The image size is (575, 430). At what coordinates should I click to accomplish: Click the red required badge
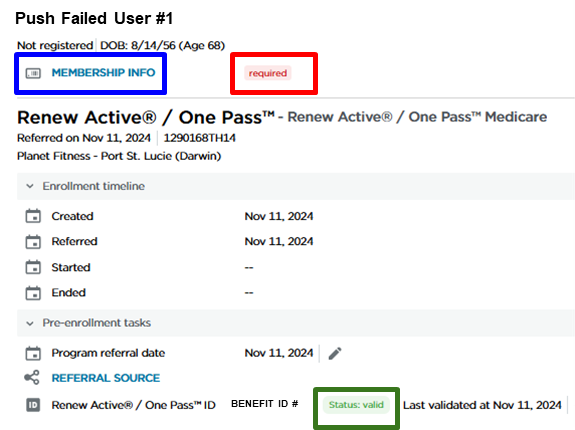click(x=268, y=73)
